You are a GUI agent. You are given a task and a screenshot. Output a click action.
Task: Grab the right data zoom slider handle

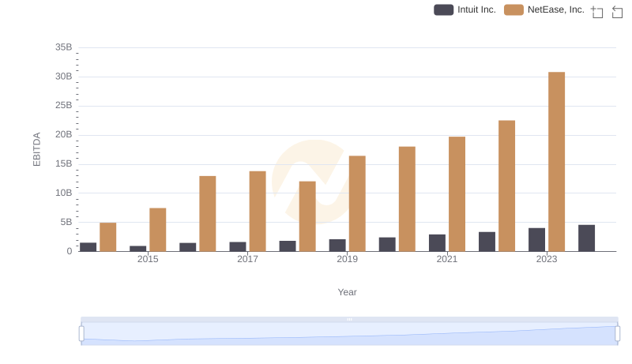click(x=617, y=333)
